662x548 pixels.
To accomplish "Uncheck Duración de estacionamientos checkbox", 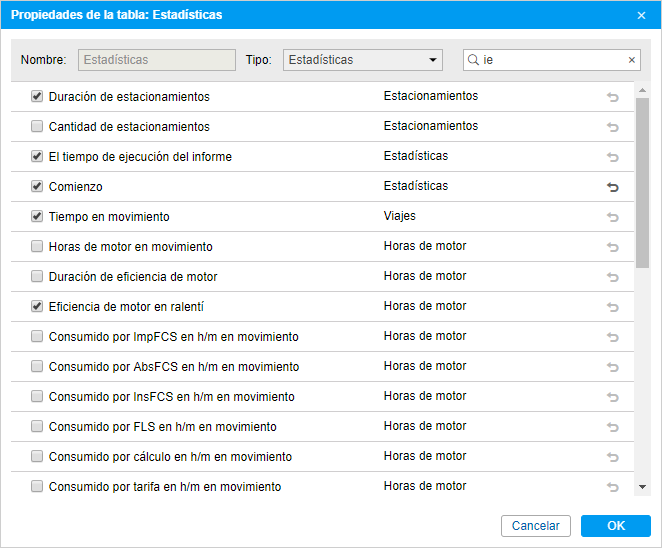I will click(x=37, y=97).
